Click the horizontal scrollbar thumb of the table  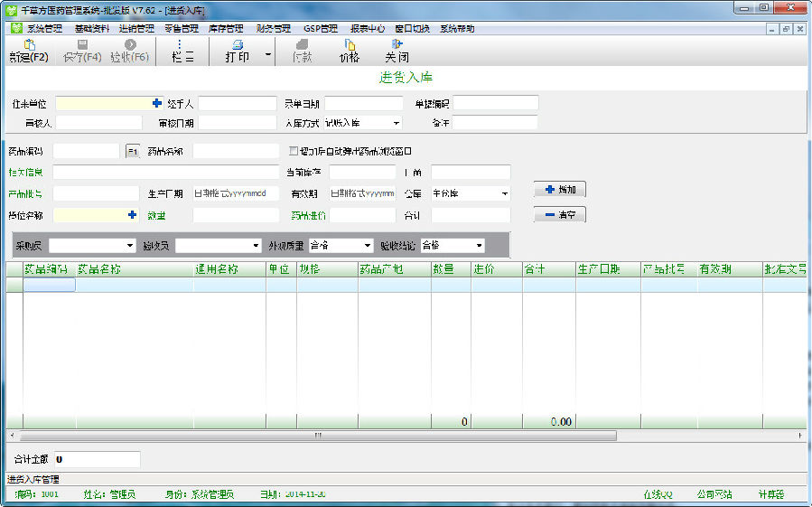(x=318, y=436)
